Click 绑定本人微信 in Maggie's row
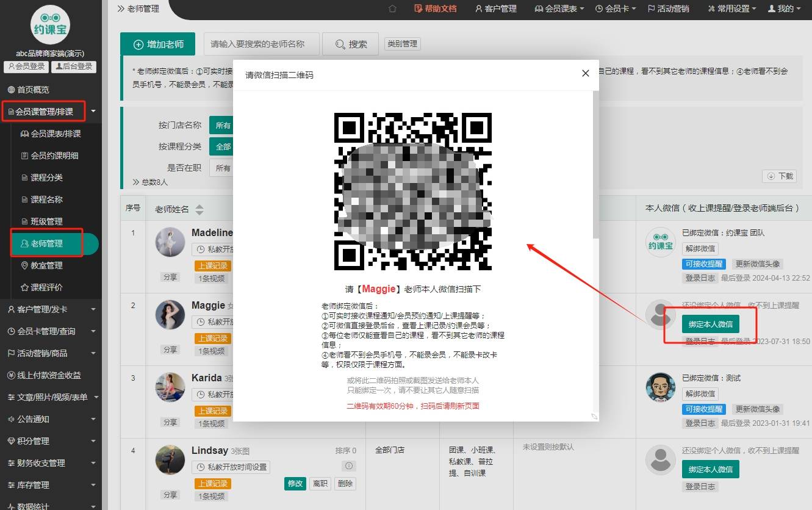 [711, 324]
